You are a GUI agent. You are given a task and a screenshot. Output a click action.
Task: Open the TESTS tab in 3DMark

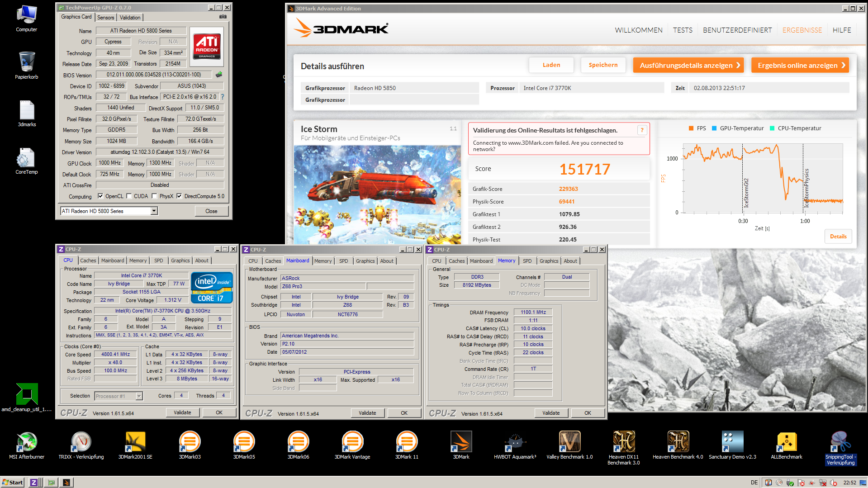click(x=683, y=30)
